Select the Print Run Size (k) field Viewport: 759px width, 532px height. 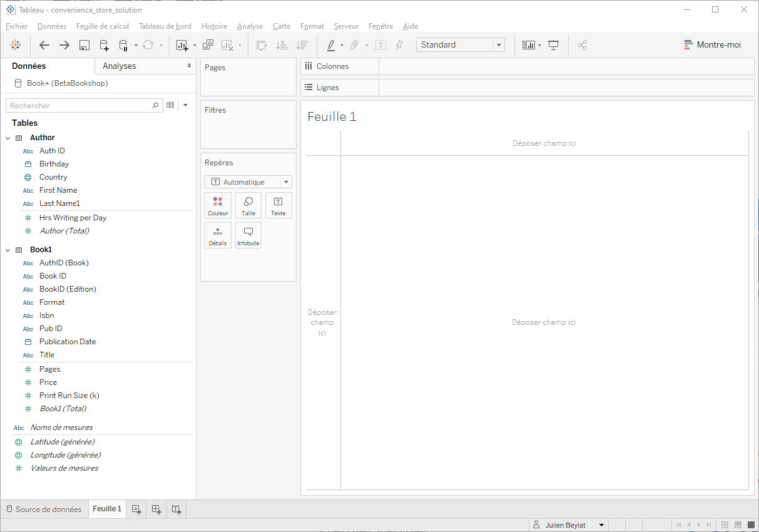[69, 396]
